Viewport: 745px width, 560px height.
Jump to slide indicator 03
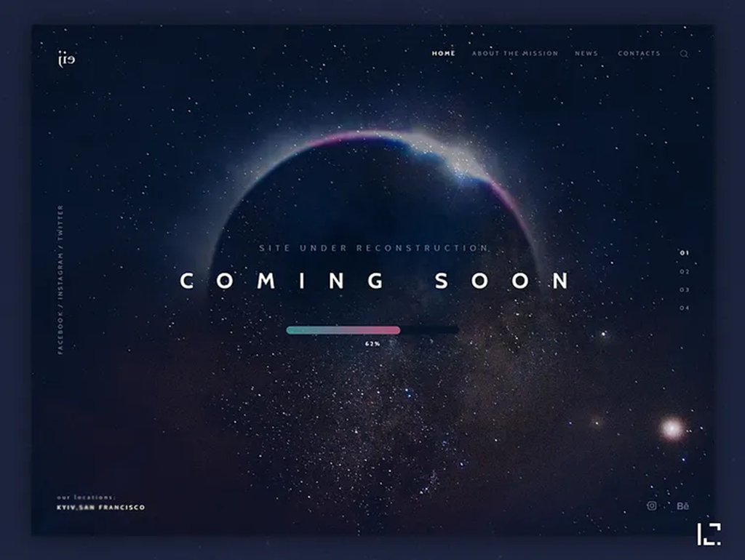coord(684,290)
